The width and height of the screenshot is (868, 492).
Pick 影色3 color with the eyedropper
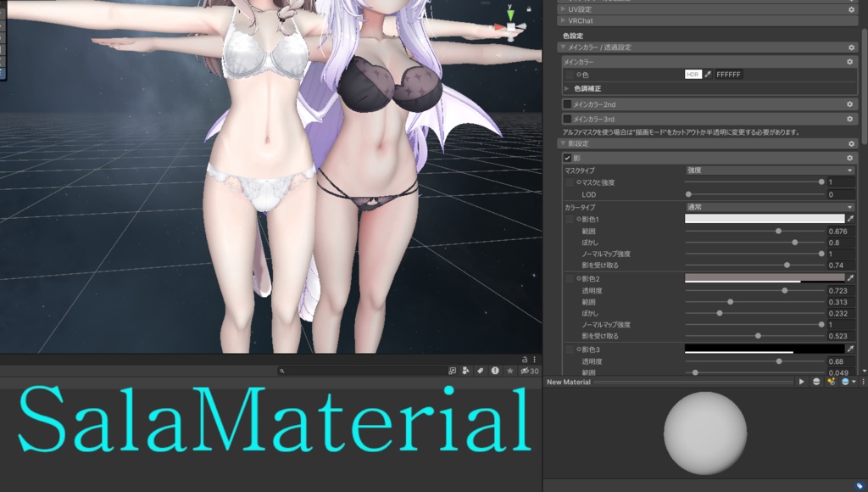[850, 349]
